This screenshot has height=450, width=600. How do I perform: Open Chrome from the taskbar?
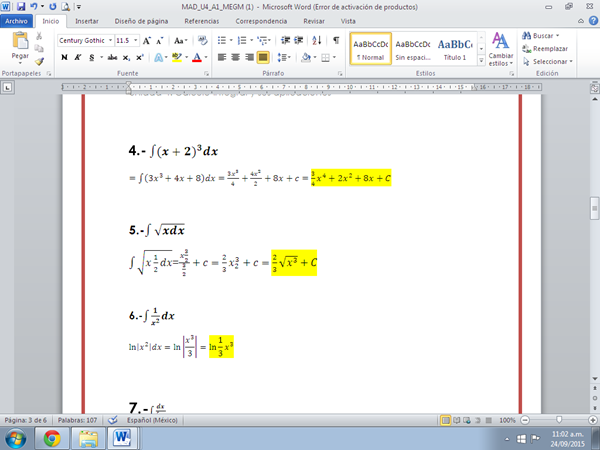point(52,438)
